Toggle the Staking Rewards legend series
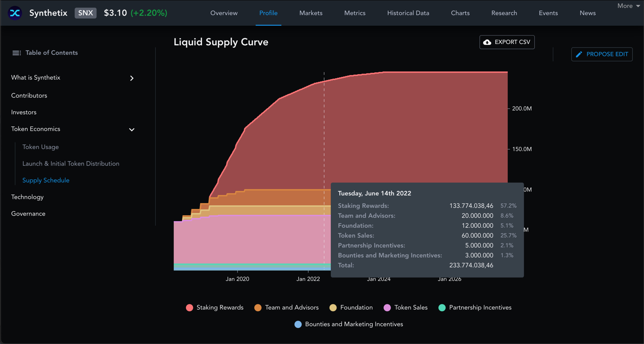The width and height of the screenshot is (644, 344). coord(215,308)
